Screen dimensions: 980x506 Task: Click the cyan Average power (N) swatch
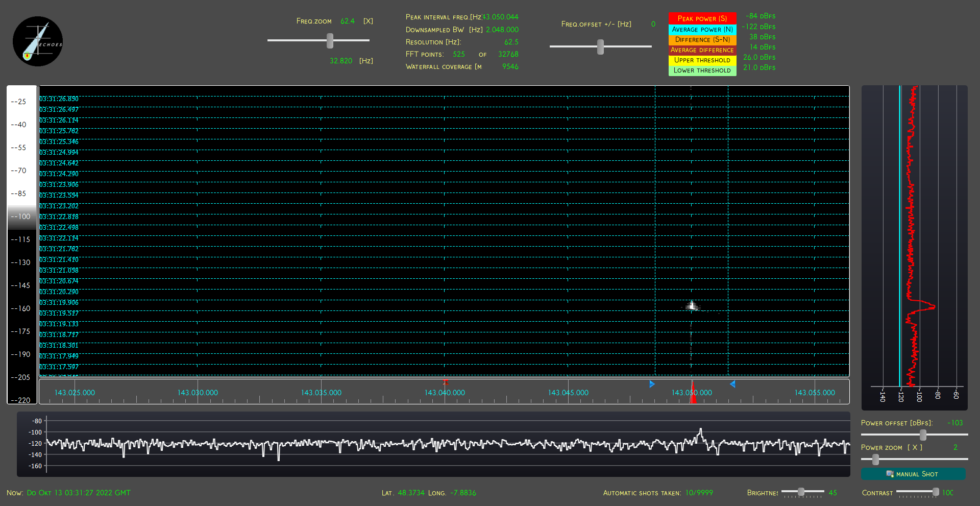click(x=702, y=30)
